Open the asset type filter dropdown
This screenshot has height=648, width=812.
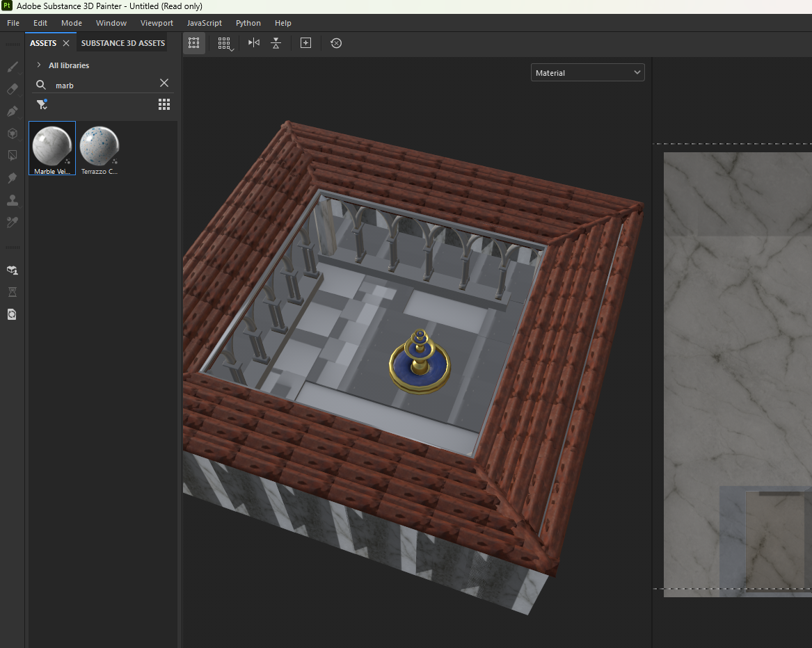[42, 104]
